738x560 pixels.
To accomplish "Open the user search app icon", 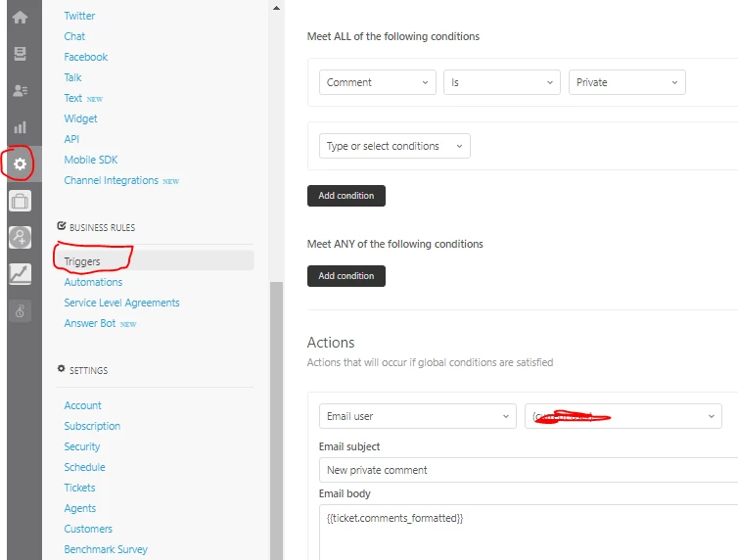I will (x=20, y=237).
